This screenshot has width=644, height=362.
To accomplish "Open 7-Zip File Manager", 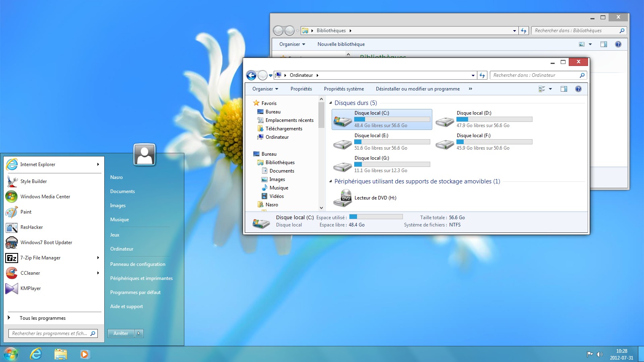I will point(53,258).
